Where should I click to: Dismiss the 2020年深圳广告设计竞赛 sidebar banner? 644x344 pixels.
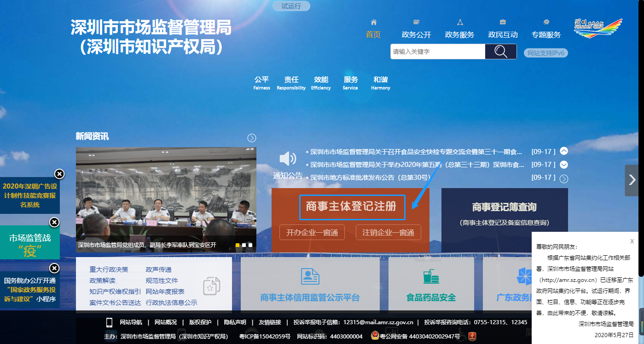[59, 174]
